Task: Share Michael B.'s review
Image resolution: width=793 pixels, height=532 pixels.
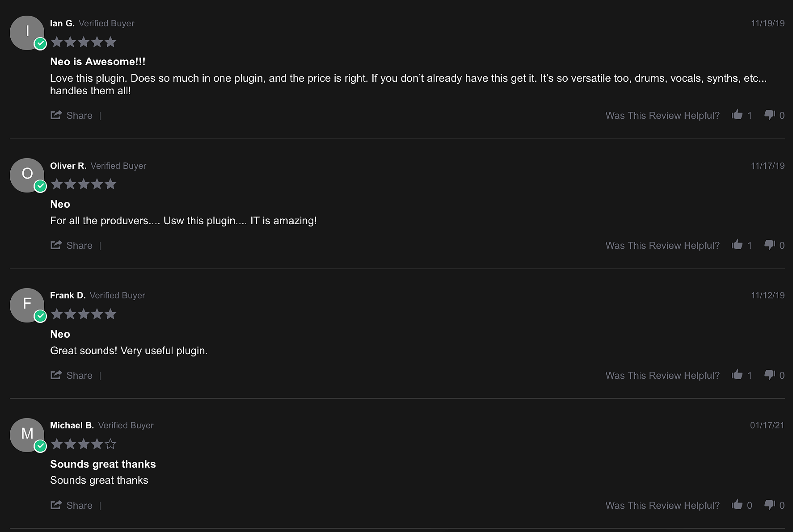Action: coord(72,505)
